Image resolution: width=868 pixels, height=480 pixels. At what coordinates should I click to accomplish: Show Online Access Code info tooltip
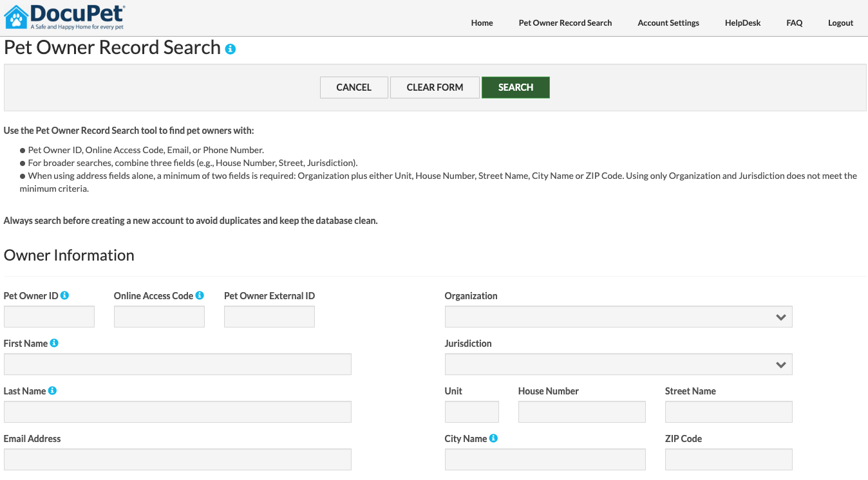(x=200, y=295)
